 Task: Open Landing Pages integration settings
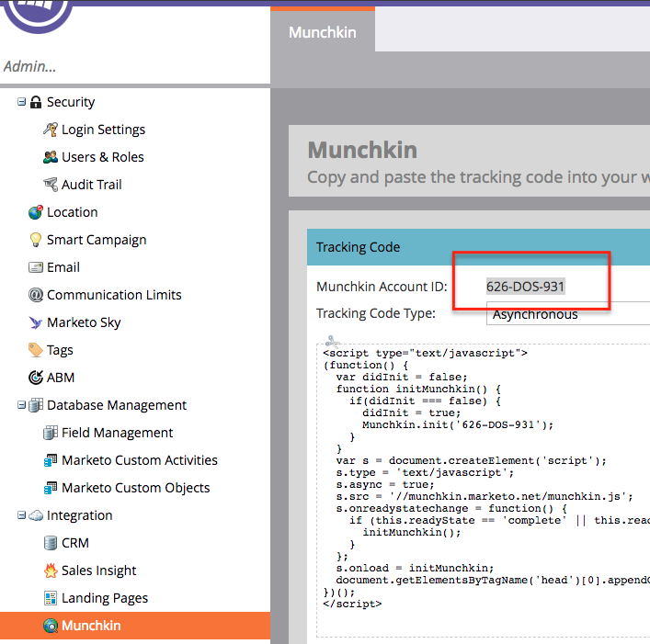105,598
